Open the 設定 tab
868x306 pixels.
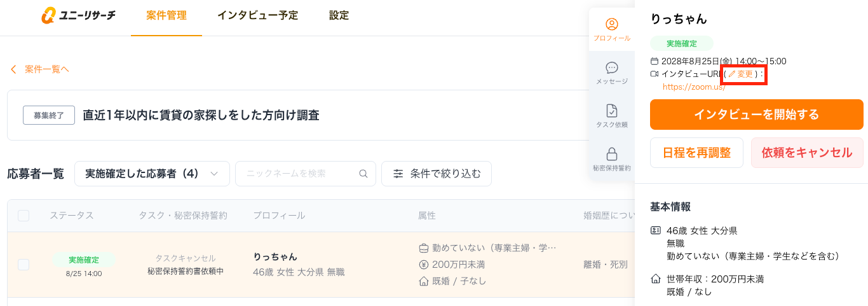coord(339,16)
